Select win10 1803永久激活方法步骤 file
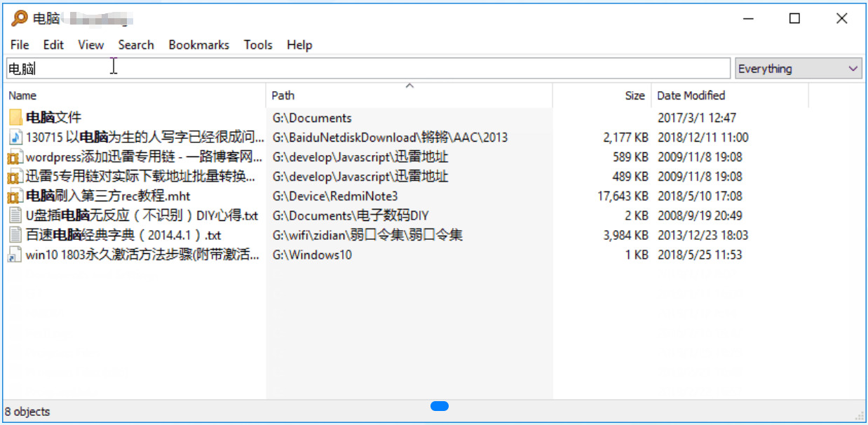This screenshot has width=868, height=425. [143, 255]
